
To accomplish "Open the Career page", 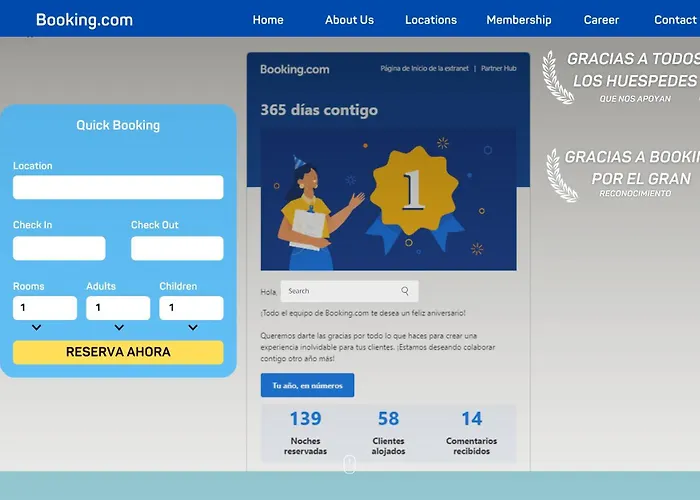I will click(601, 20).
